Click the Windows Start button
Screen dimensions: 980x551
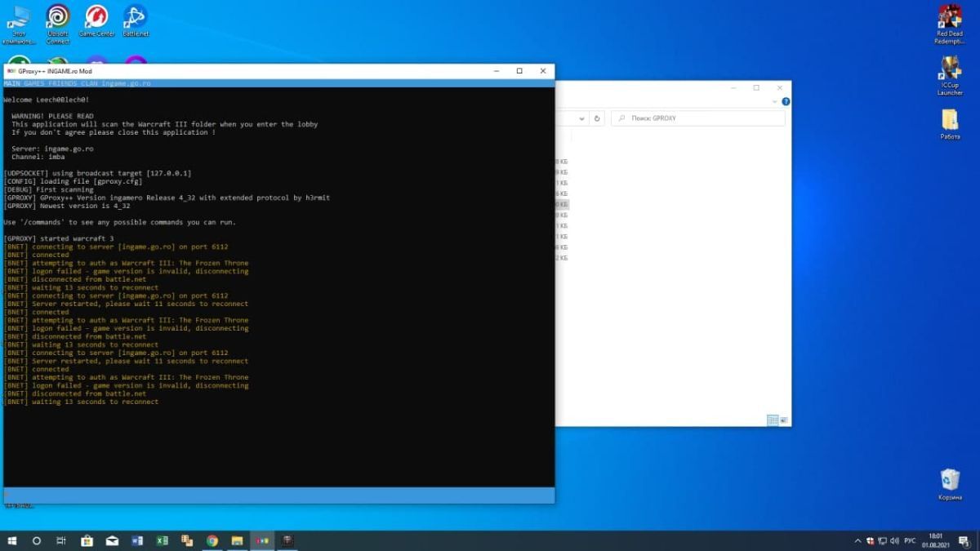[12, 540]
